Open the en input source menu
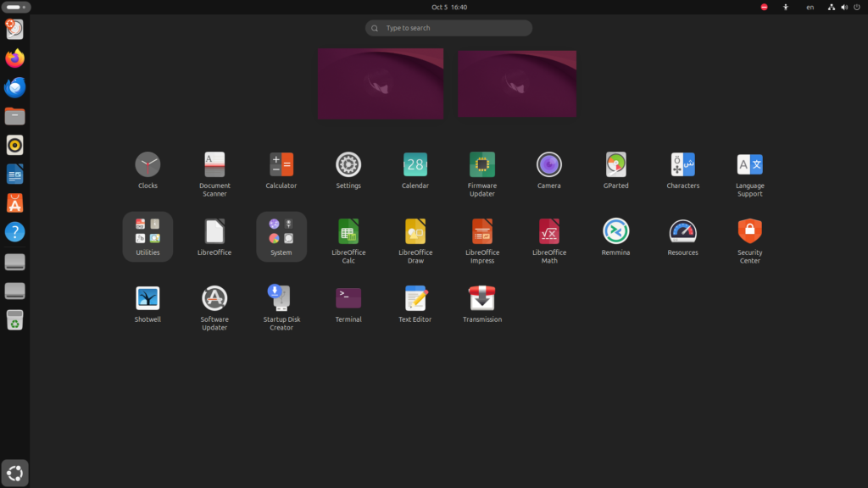This screenshot has height=488, width=868. pos(810,7)
